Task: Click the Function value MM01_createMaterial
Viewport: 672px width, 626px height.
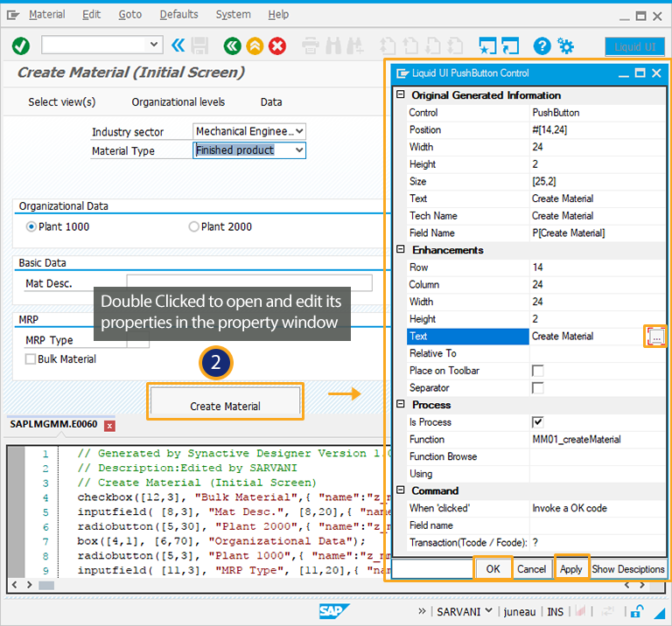Action: 576,439
